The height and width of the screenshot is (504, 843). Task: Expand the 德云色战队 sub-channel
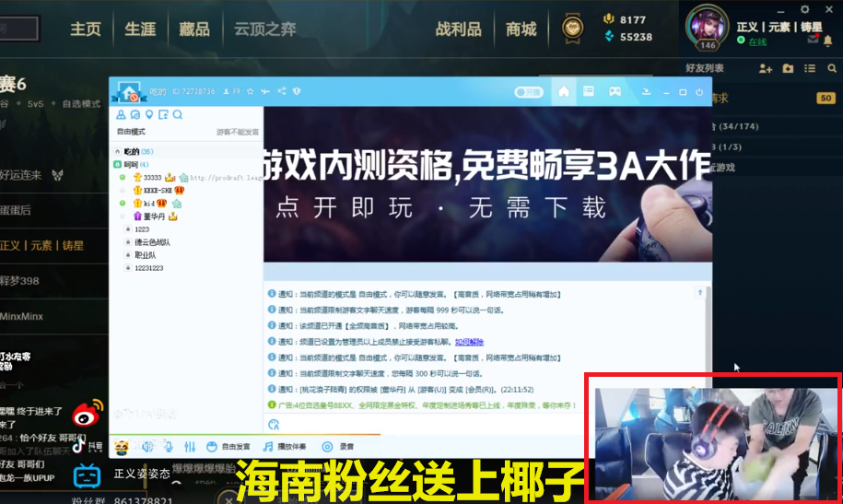point(128,242)
